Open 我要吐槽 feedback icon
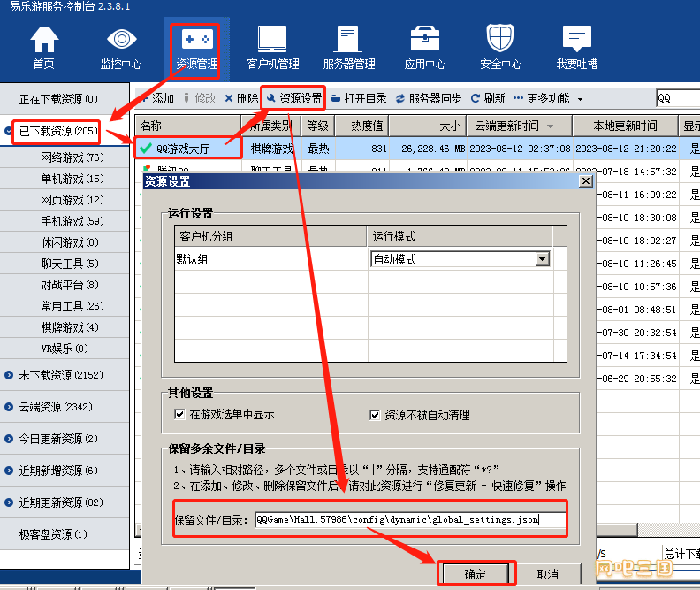Viewport: 700px width, 590px height. pyautogui.click(x=577, y=48)
